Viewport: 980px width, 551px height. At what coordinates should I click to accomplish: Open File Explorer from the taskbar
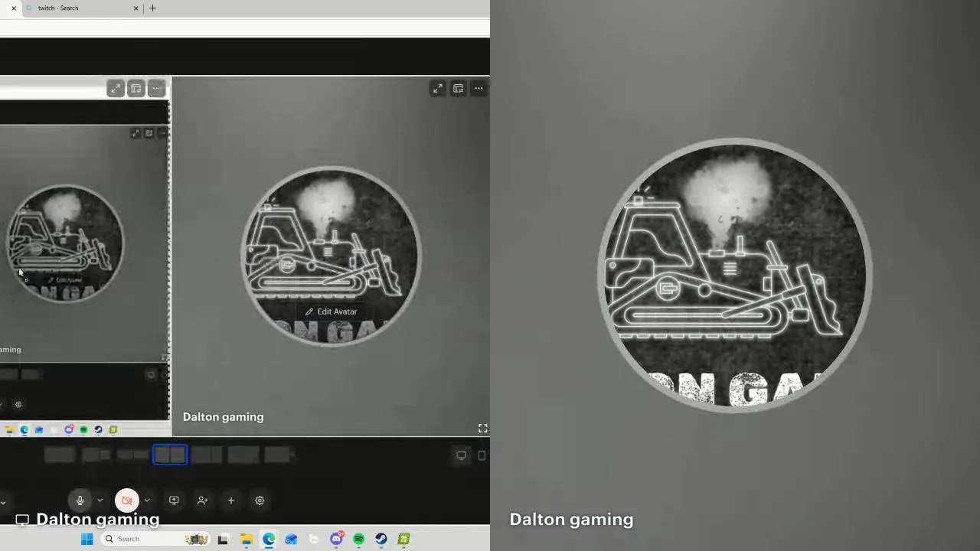pos(247,539)
